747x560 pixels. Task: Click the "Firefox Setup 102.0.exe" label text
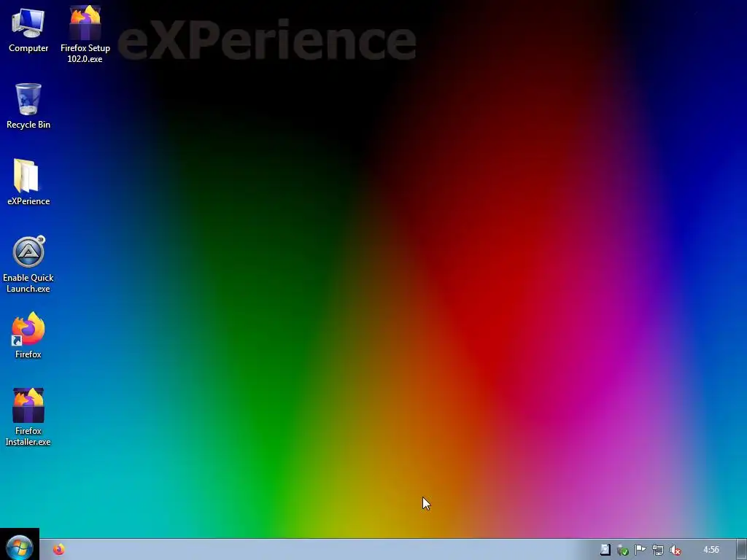click(85, 53)
